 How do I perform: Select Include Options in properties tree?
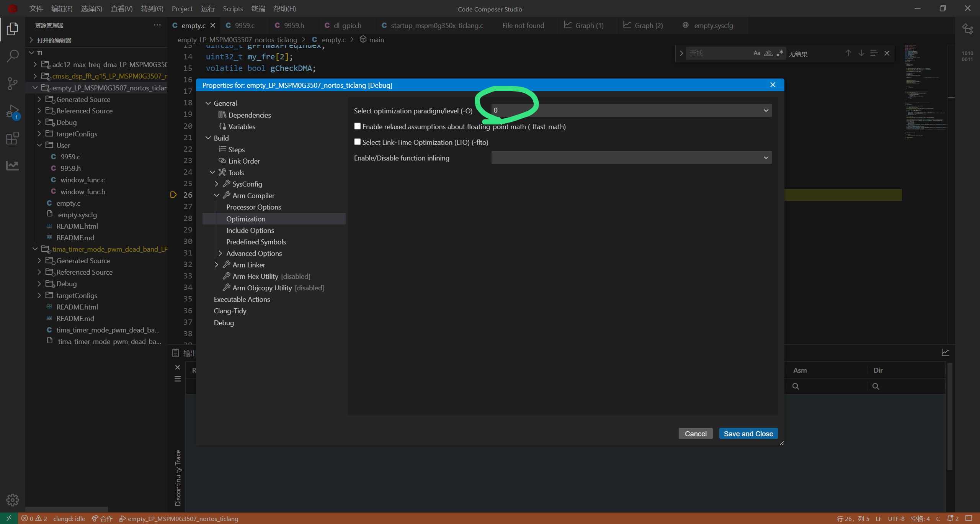click(x=250, y=230)
